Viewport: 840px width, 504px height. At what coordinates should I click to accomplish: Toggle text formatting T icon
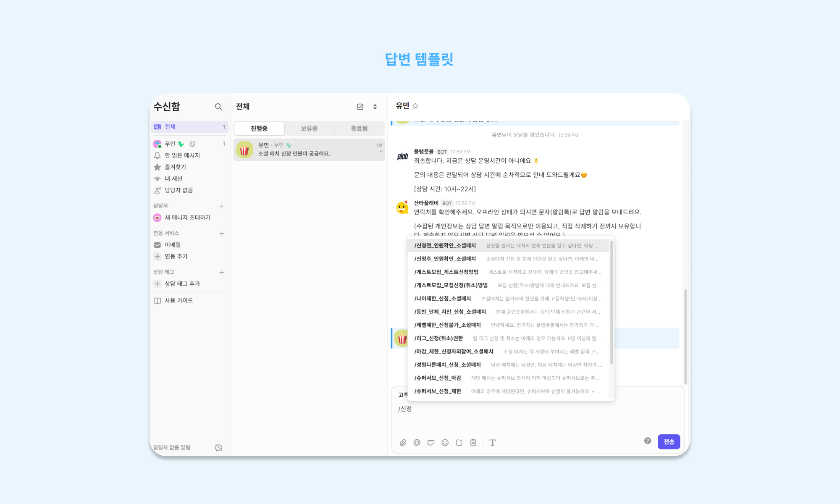coord(493,443)
